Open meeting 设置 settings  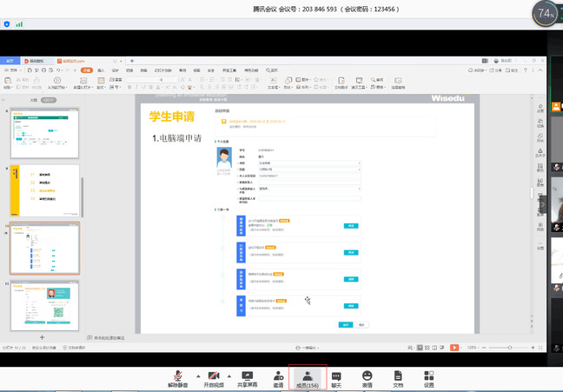tap(428, 376)
